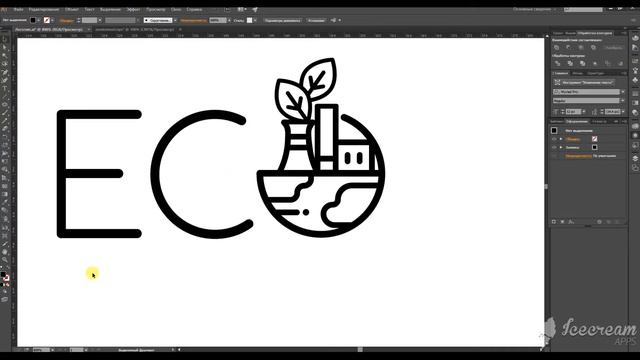The height and width of the screenshot is (360, 640).
Task: Open the font size dropdown arrow
Action: [584, 111]
